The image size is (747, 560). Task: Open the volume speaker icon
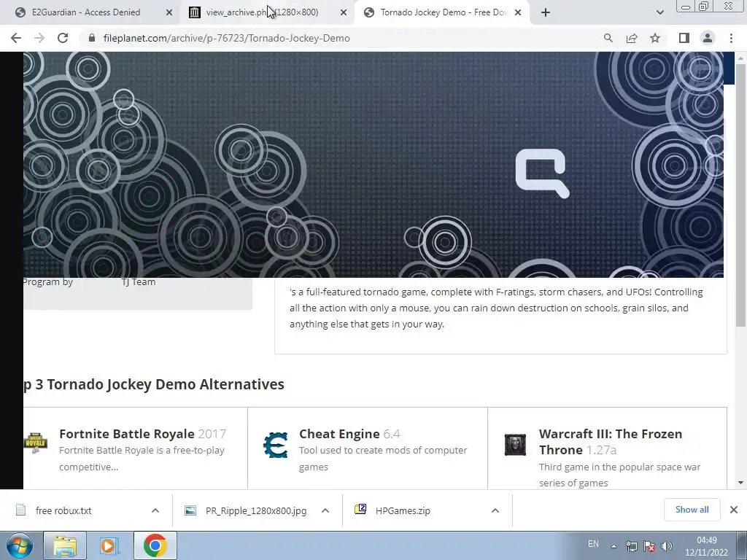[x=667, y=546]
